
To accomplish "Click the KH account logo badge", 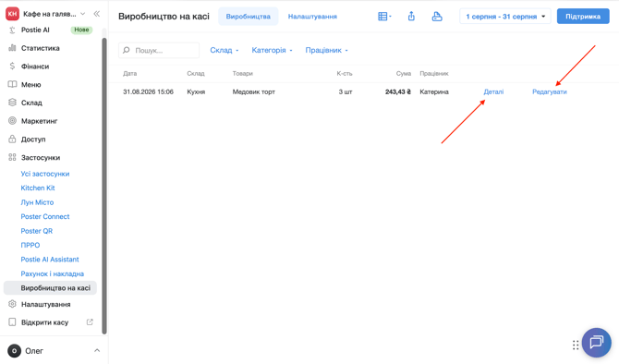I will (12, 14).
